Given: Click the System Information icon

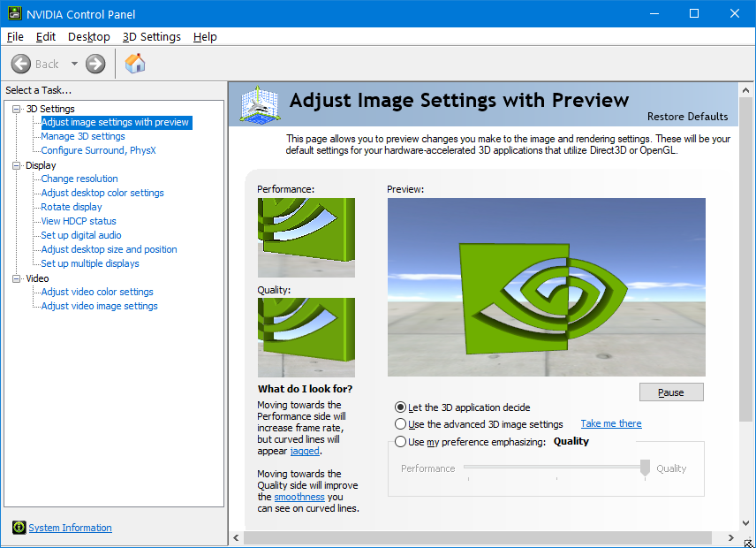Looking at the screenshot, I should click(x=19, y=528).
